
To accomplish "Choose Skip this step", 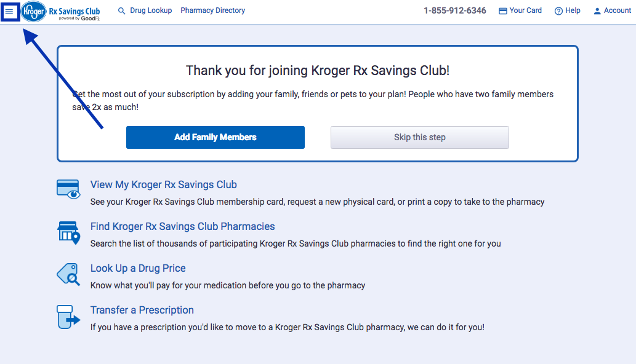I will pos(419,137).
